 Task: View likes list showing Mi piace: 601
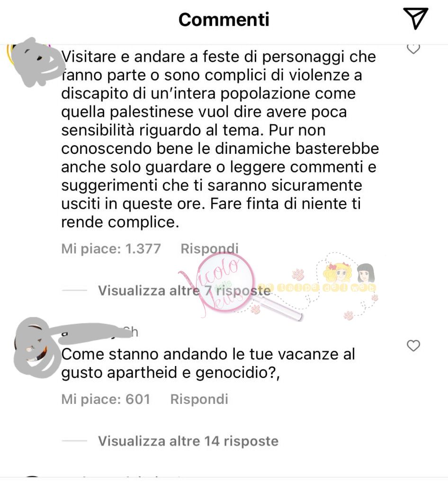106,399
